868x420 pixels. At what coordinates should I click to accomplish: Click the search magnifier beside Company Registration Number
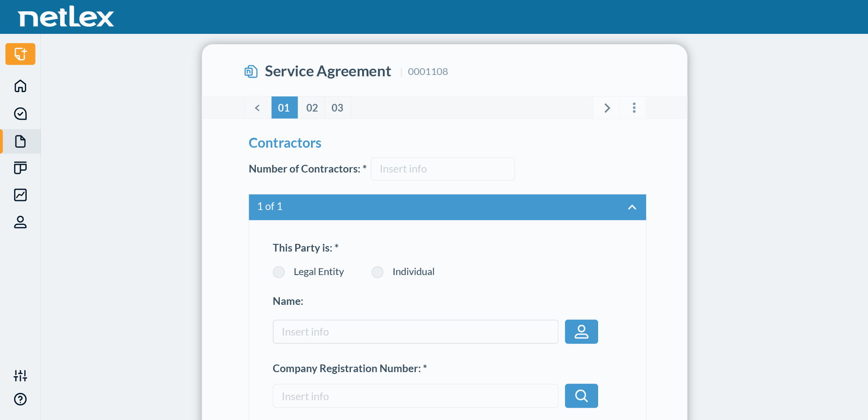[581, 396]
